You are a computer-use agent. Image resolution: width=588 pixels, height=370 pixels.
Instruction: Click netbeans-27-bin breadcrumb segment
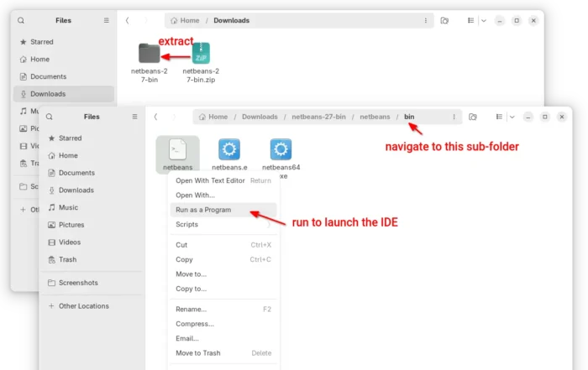[318, 117]
